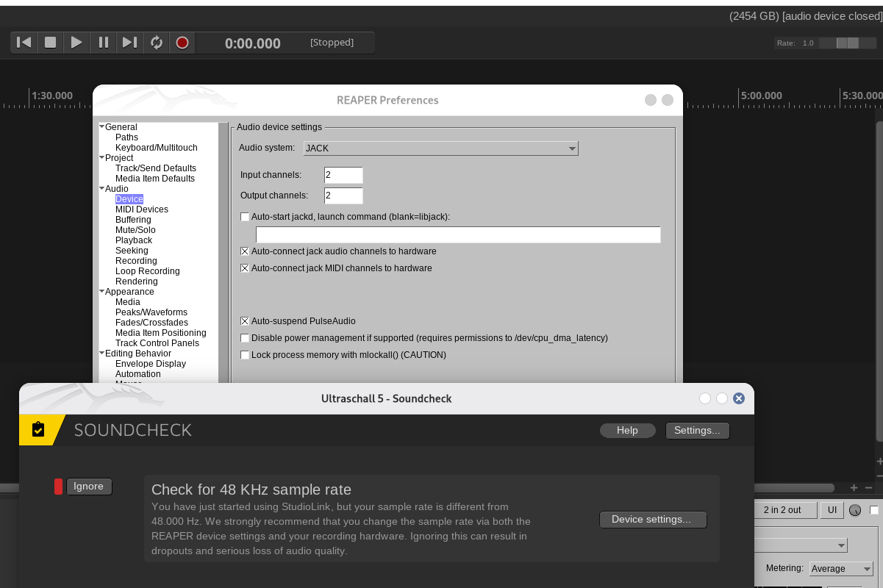Screen dimensions: 883x588
Task: Open MIDI Devices preferences page
Action: (x=142, y=209)
